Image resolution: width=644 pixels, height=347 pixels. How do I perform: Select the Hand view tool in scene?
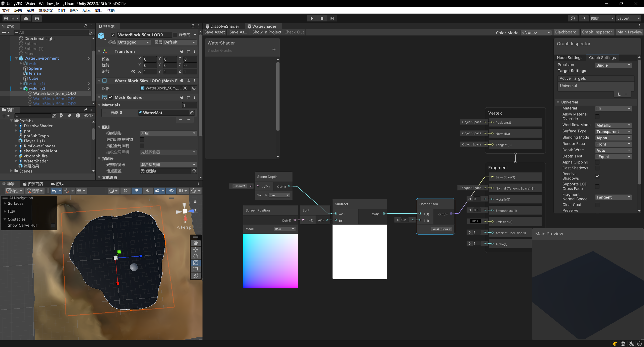pyautogui.click(x=196, y=243)
